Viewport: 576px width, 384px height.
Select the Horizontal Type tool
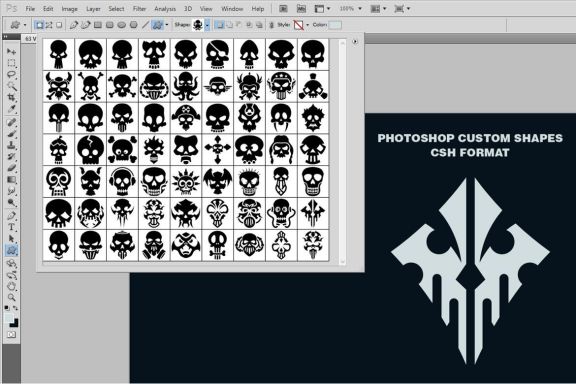11,227
